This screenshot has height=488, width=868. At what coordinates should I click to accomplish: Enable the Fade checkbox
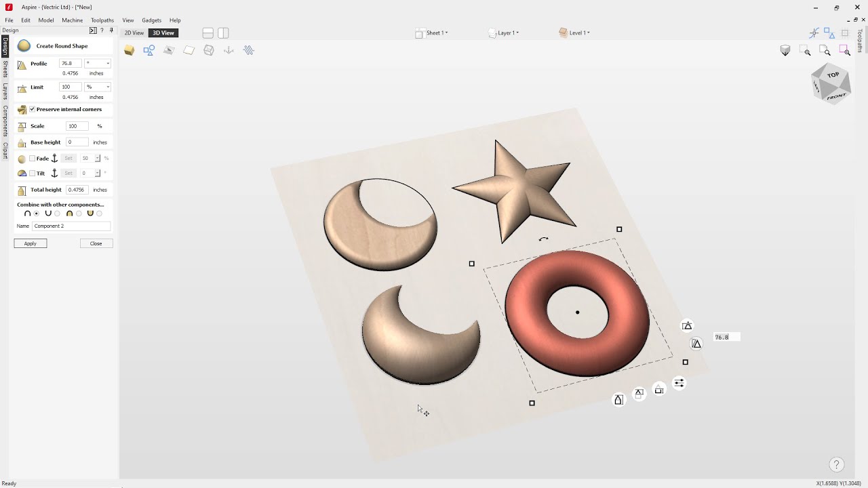click(x=32, y=159)
